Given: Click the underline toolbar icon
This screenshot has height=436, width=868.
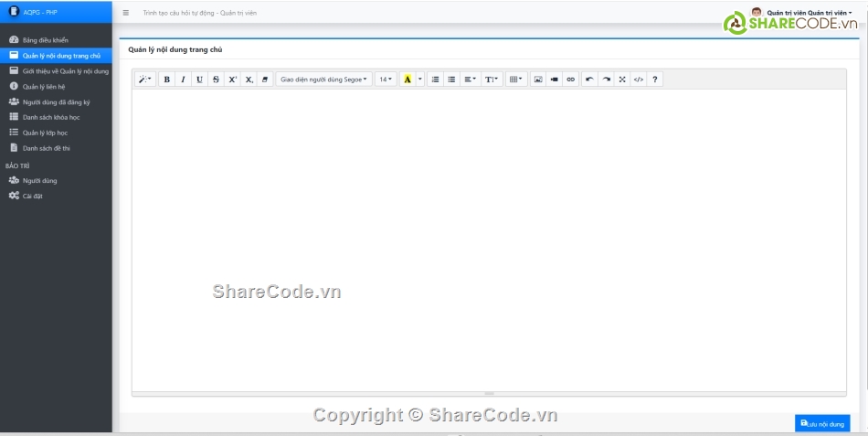Looking at the screenshot, I should point(199,80).
